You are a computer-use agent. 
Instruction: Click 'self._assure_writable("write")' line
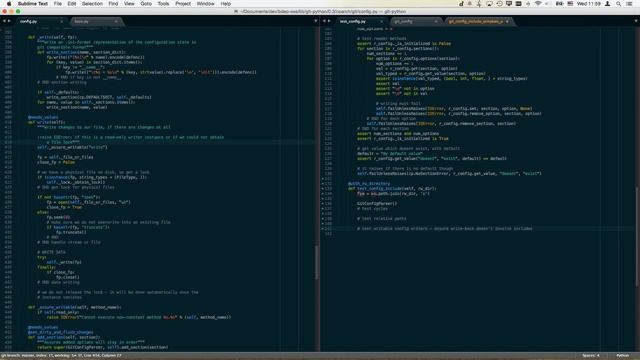[x=72, y=147]
